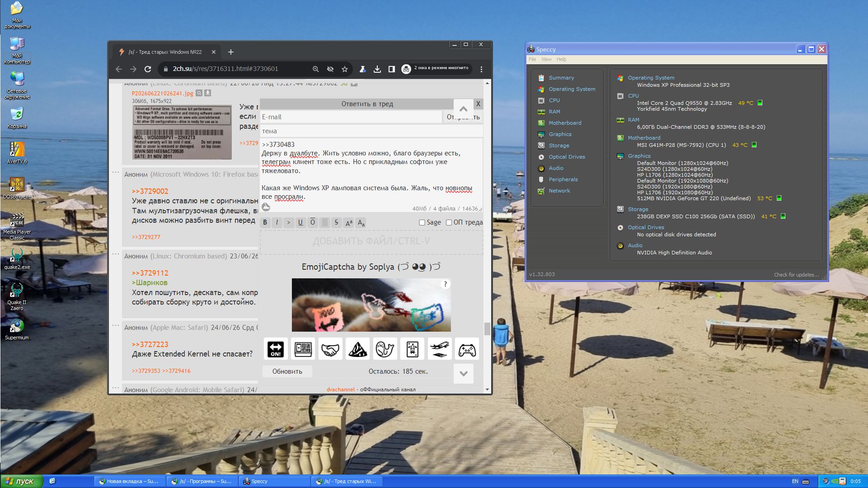This screenshot has width=868, height=488.
Task: Open captcha help question mark
Action: coord(445,284)
